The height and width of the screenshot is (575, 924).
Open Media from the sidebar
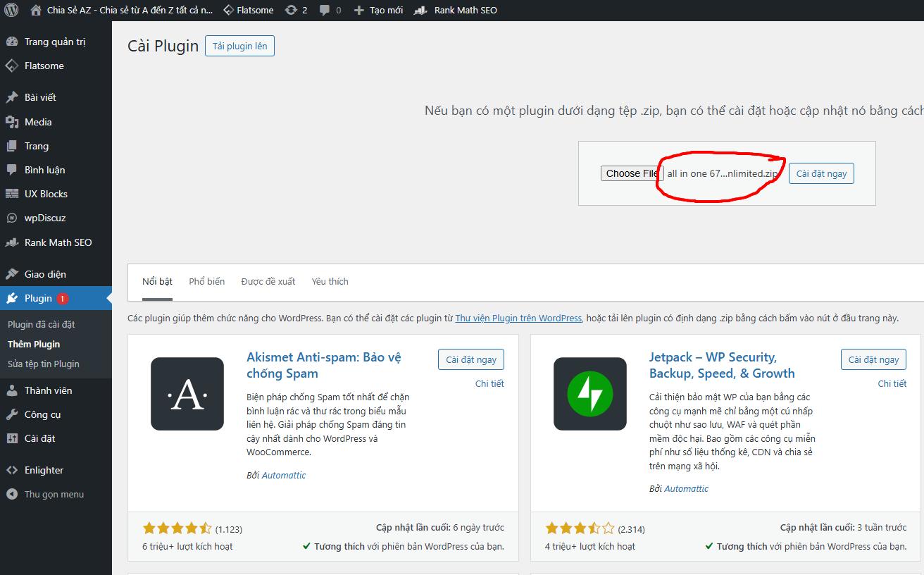(38, 122)
